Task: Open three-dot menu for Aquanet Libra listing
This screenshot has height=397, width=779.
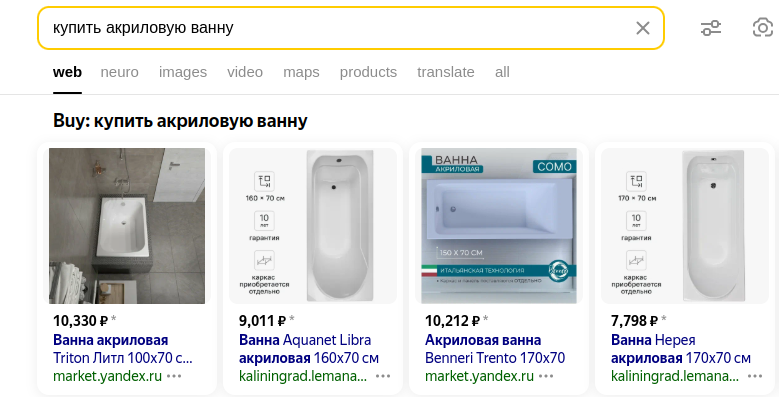Action: 383,376
